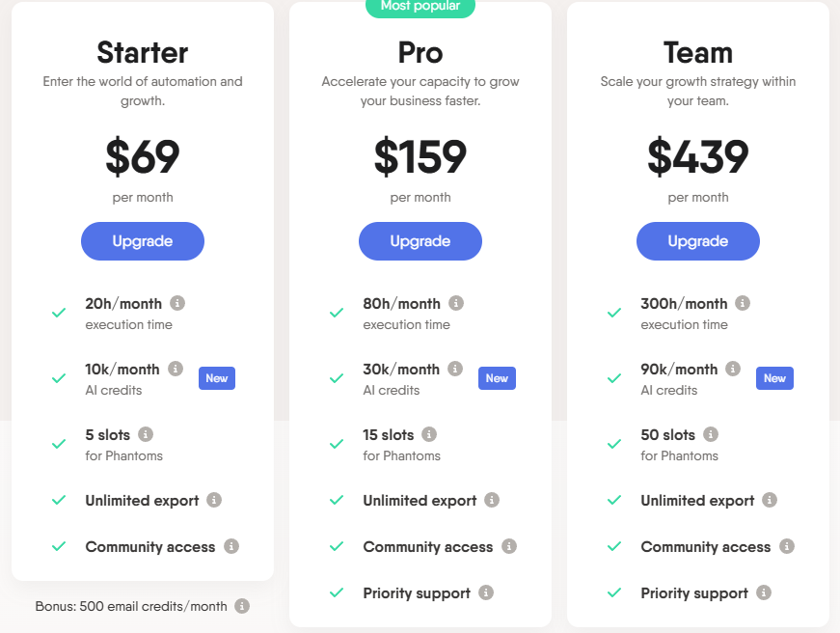Show info for Pro Community access
Viewport: 840px width, 633px height.
[x=509, y=546]
